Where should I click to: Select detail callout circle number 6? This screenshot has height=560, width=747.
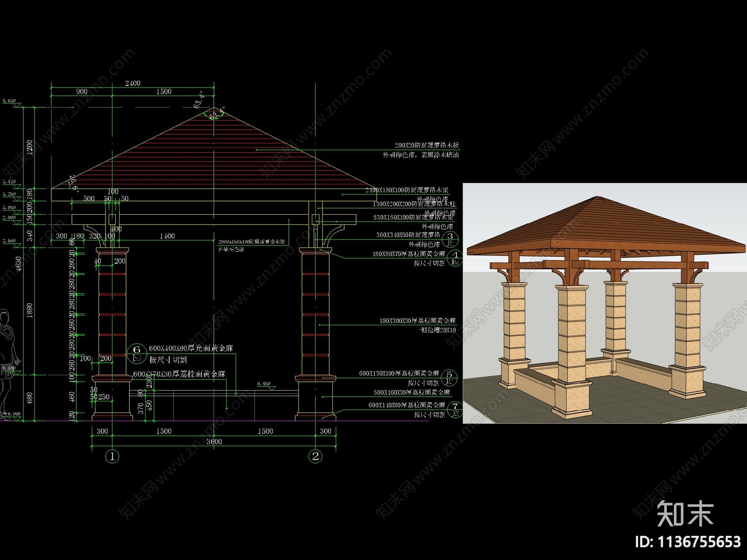[x=137, y=353]
